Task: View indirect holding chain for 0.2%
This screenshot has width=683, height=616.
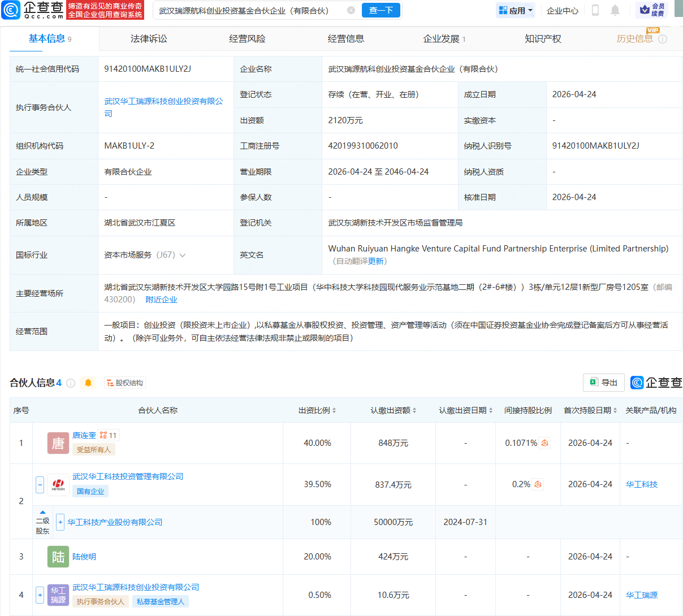Action: 538,484
